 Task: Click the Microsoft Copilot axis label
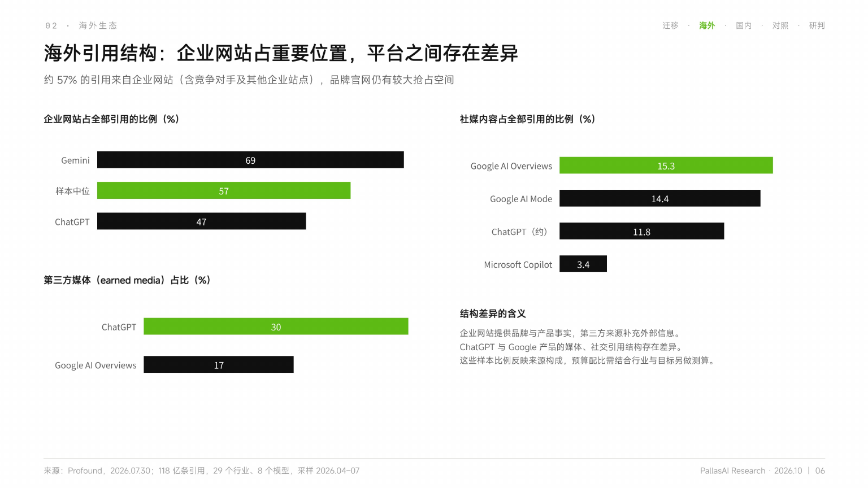[x=518, y=264]
